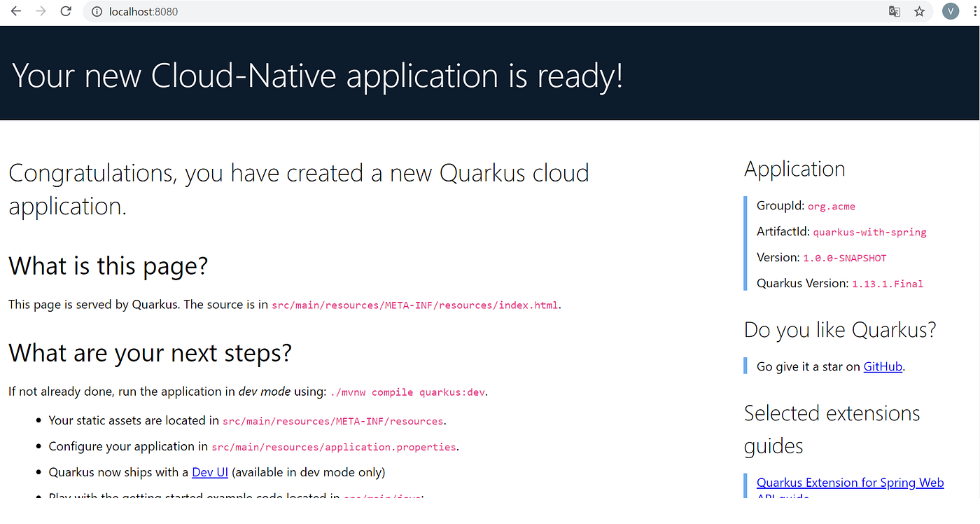
Task: Reload the localhost page
Action: click(66, 11)
